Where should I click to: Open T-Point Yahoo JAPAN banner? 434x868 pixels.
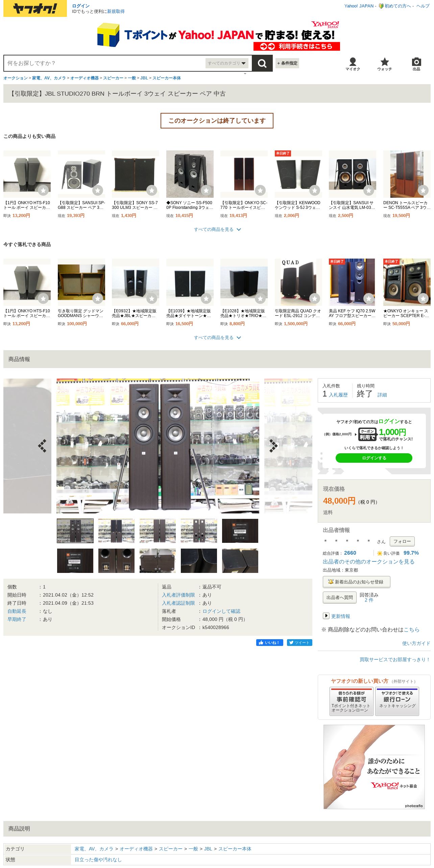218,35
